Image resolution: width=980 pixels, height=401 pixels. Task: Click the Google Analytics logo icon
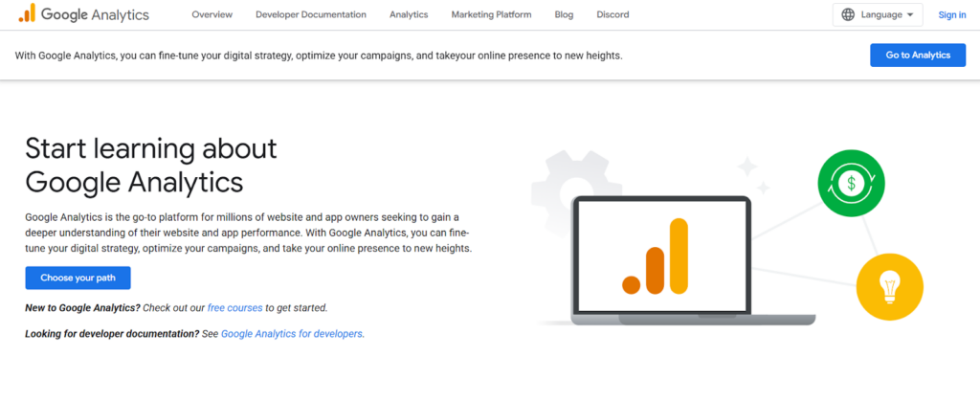(x=27, y=13)
